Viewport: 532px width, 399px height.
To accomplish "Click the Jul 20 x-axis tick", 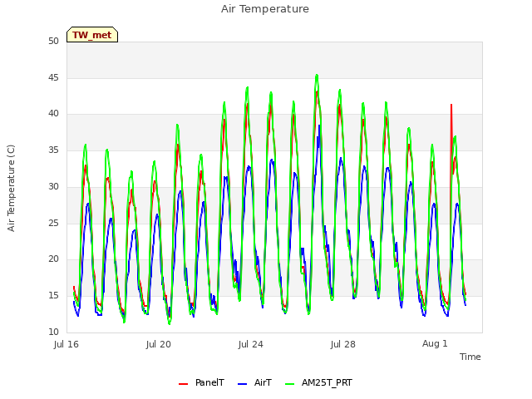I will 159,344.
